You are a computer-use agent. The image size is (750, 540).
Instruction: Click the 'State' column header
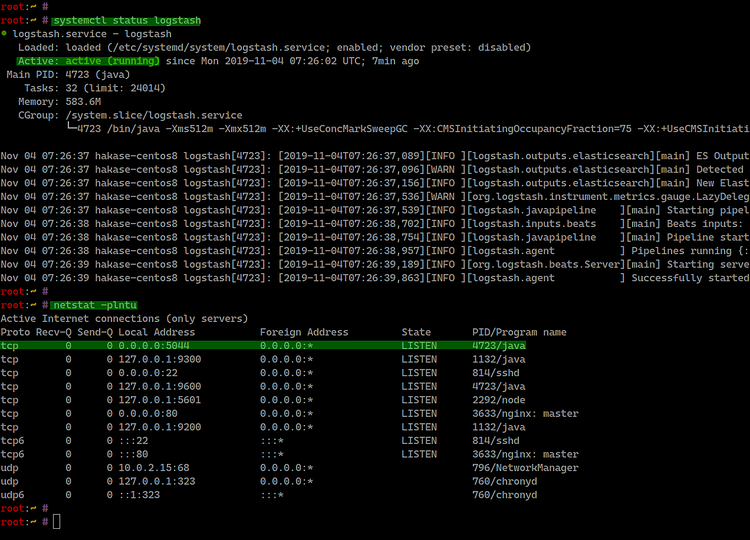416,332
